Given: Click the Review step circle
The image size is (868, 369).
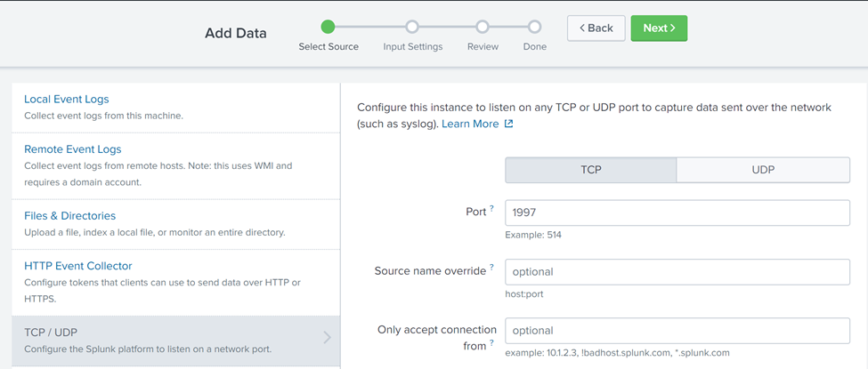Looking at the screenshot, I should coord(483,27).
